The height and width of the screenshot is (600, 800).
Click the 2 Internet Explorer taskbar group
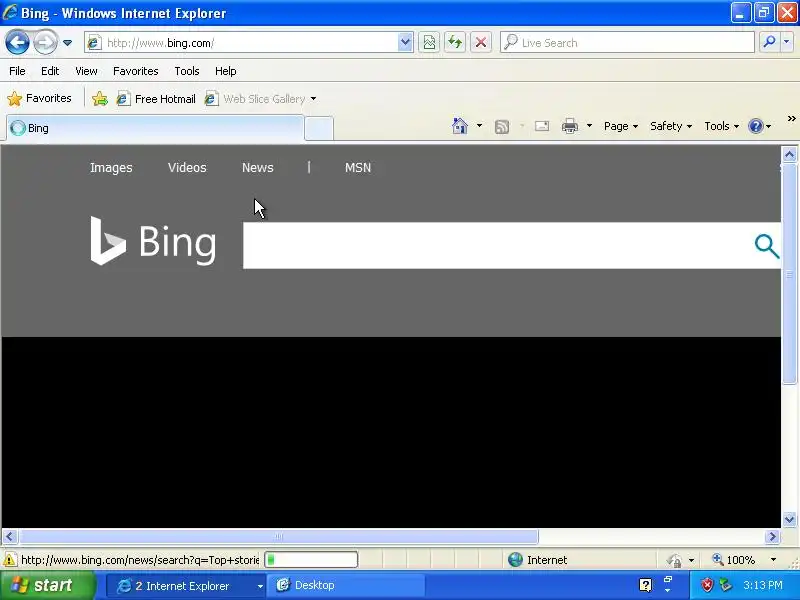(186, 586)
